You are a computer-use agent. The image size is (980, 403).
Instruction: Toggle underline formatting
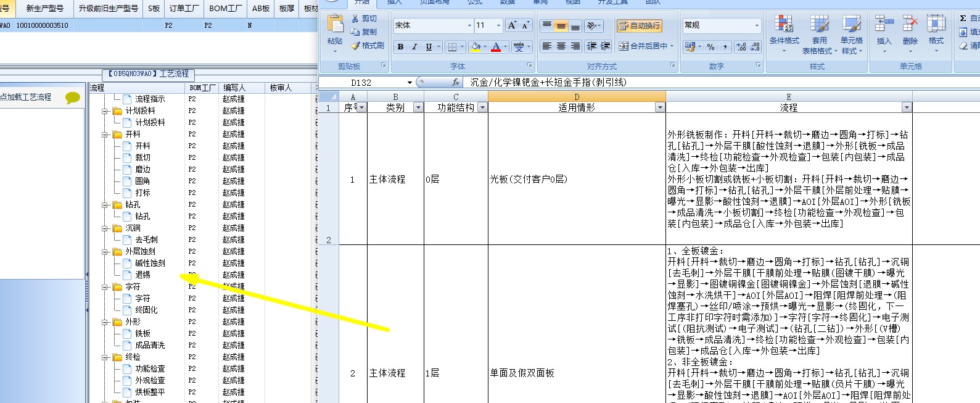(429, 47)
